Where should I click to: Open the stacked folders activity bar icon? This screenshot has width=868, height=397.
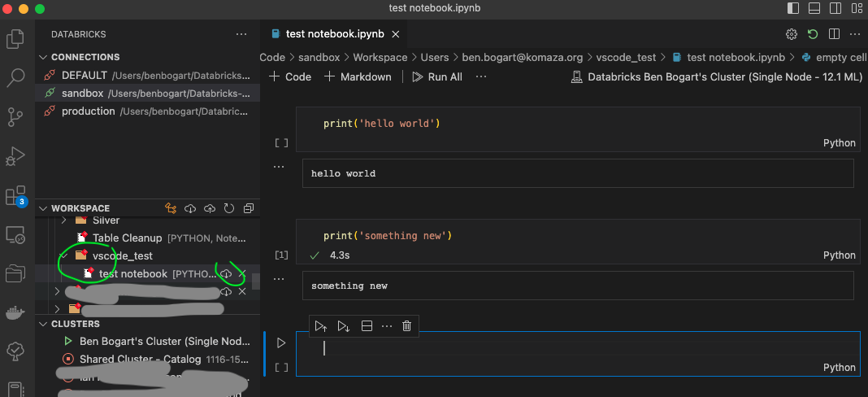(x=15, y=274)
